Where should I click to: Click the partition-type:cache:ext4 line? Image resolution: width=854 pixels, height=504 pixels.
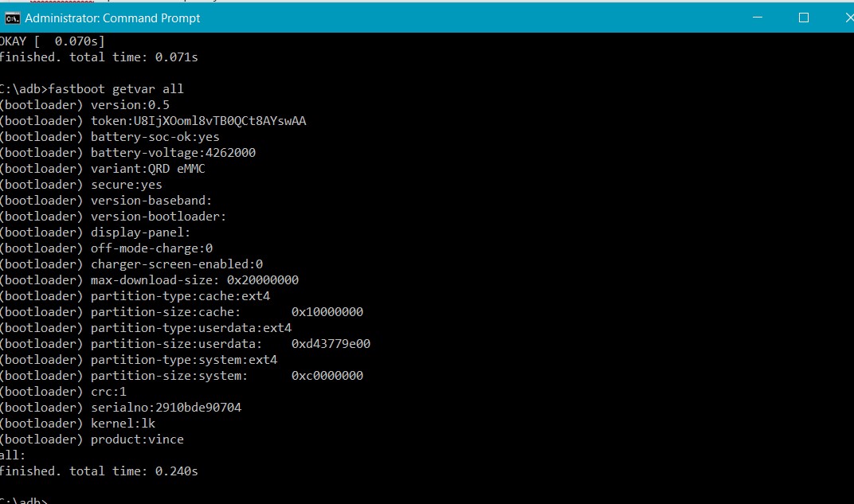tap(135, 296)
